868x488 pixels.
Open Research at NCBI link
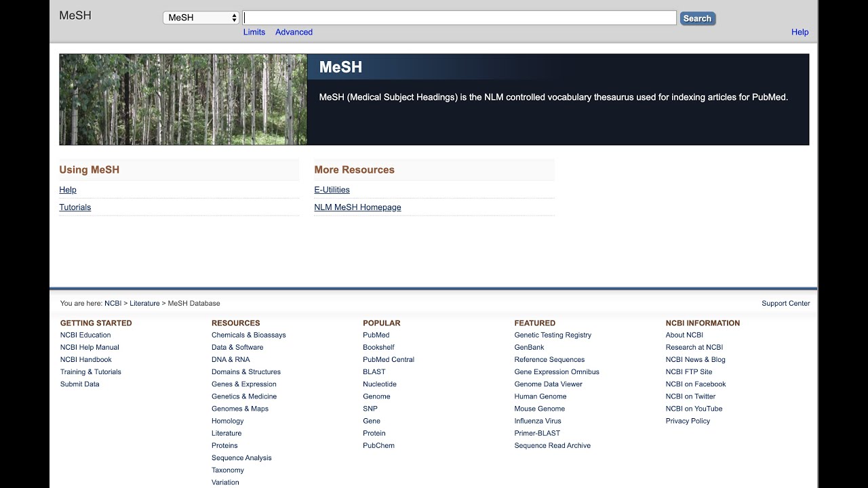click(694, 347)
